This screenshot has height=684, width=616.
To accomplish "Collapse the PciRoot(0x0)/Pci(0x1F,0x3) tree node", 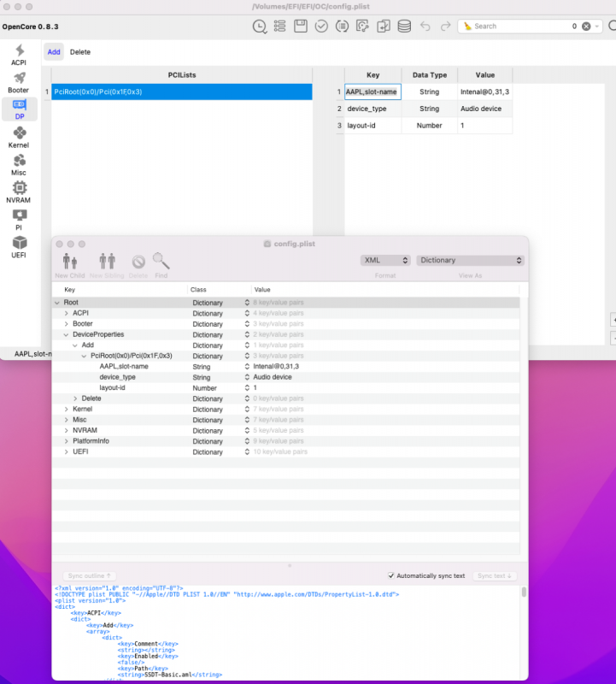I will pos(84,356).
